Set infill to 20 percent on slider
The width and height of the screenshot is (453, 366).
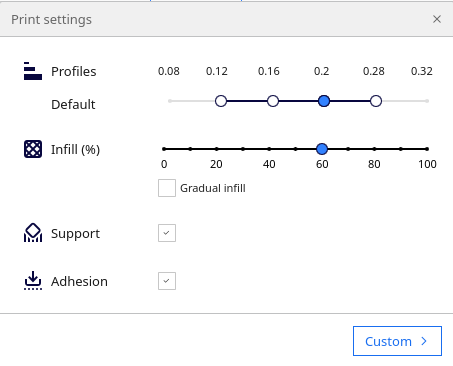(217, 149)
